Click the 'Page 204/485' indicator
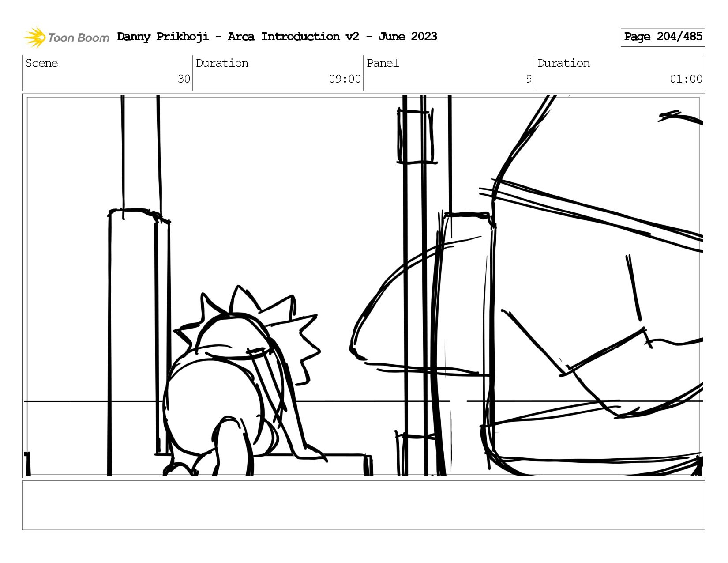This screenshot has height=563, width=728. (663, 37)
